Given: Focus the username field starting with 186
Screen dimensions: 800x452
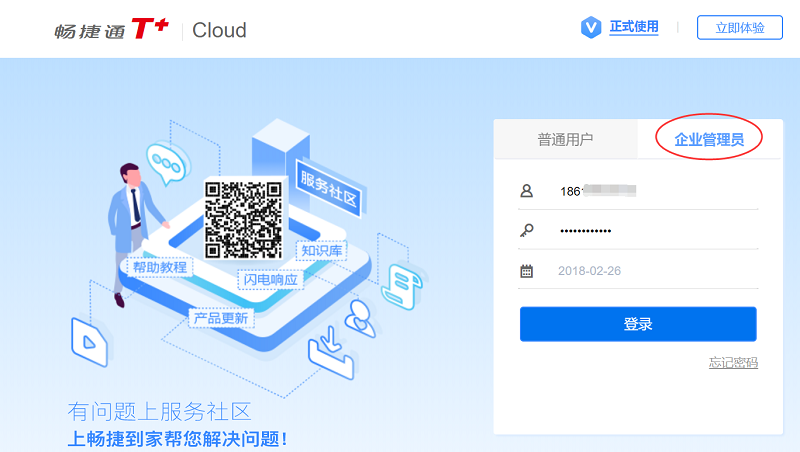Looking at the screenshot, I should click(x=638, y=191).
